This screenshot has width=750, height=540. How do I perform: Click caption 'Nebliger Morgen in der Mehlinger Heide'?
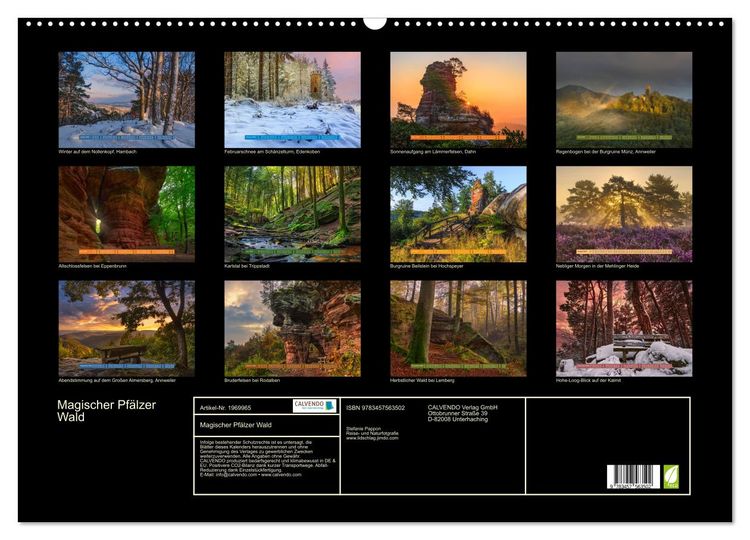tap(597, 266)
